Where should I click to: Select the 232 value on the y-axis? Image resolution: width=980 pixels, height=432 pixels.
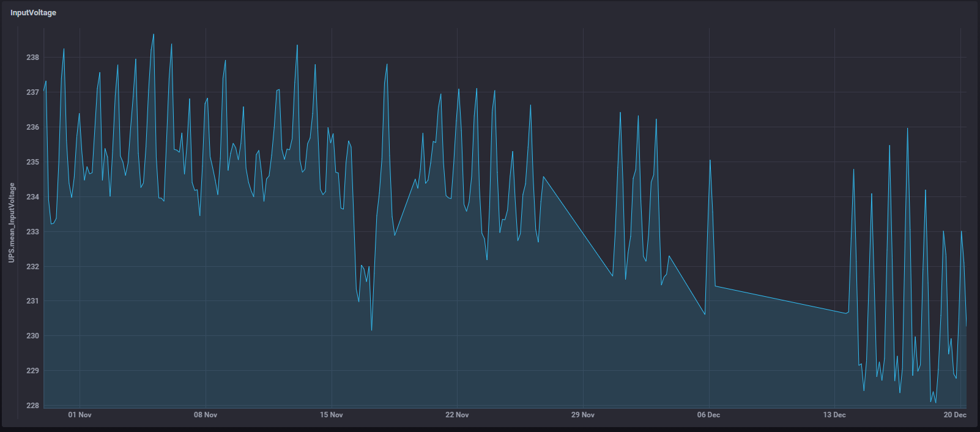32,267
